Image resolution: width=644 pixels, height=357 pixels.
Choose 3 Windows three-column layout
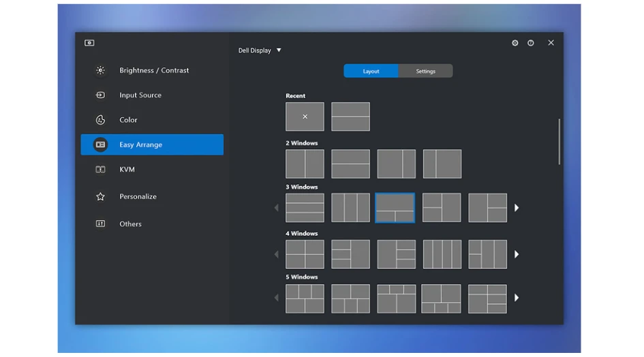click(350, 208)
